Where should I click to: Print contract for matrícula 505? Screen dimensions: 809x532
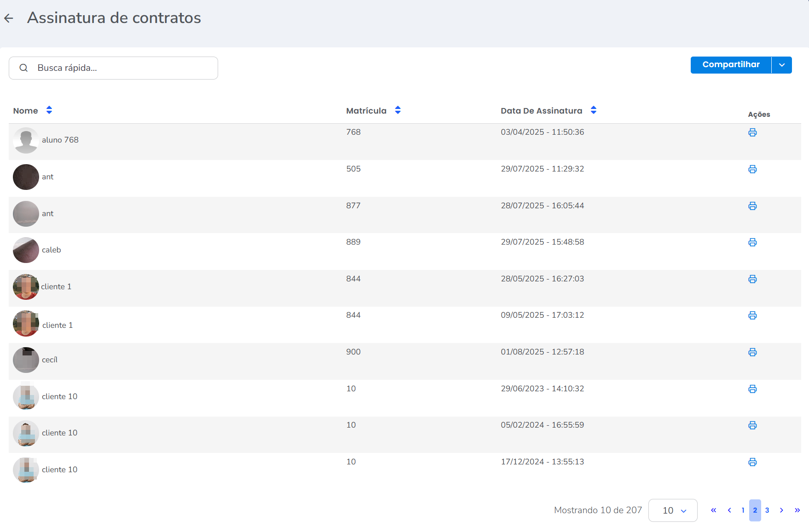(x=752, y=169)
